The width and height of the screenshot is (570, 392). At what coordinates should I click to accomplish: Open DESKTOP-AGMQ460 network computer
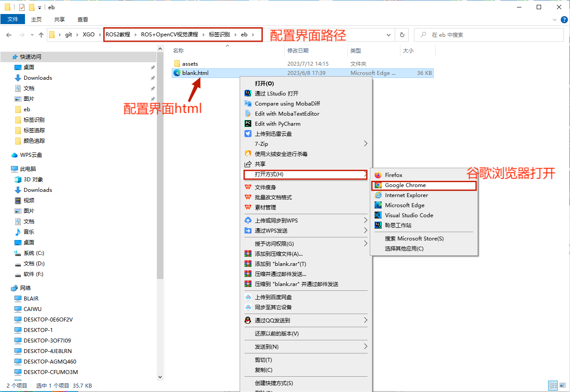coord(50,362)
